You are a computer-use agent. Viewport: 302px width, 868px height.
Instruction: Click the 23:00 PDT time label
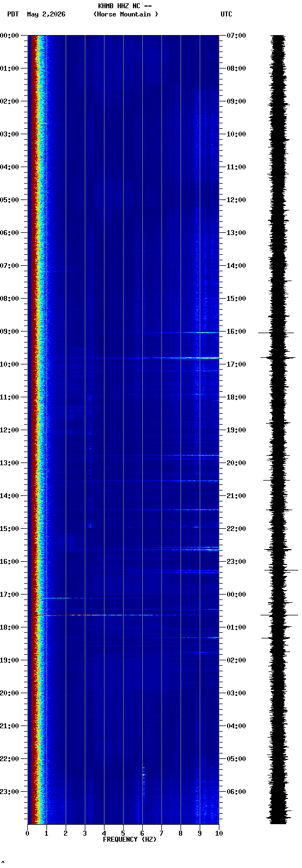(9, 792)
